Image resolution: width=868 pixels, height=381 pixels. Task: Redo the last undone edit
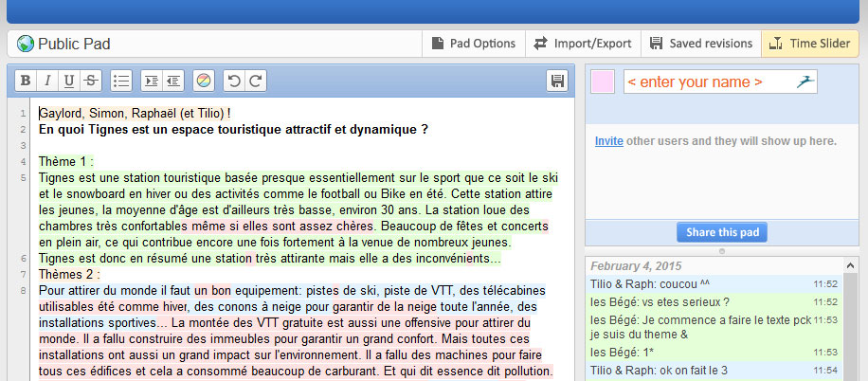click(x=255, y=82)
